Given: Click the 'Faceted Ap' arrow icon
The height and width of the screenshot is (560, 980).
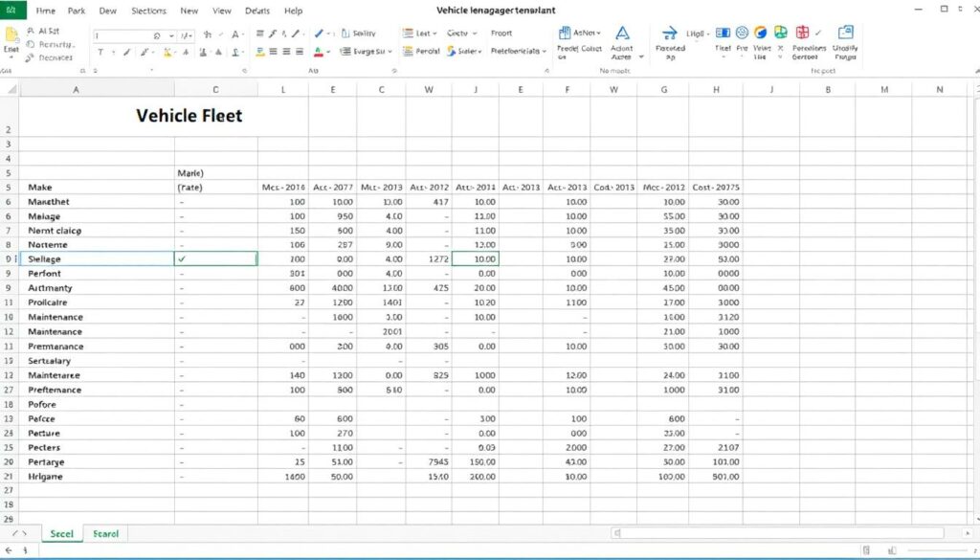Looking at the screenshot, I should [669, 34].
